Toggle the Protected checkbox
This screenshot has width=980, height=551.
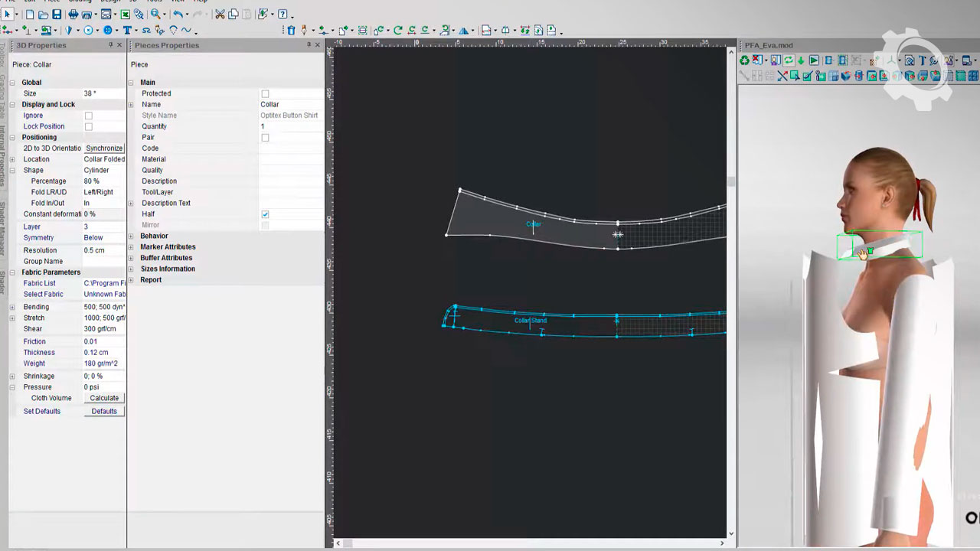point(265,93)
